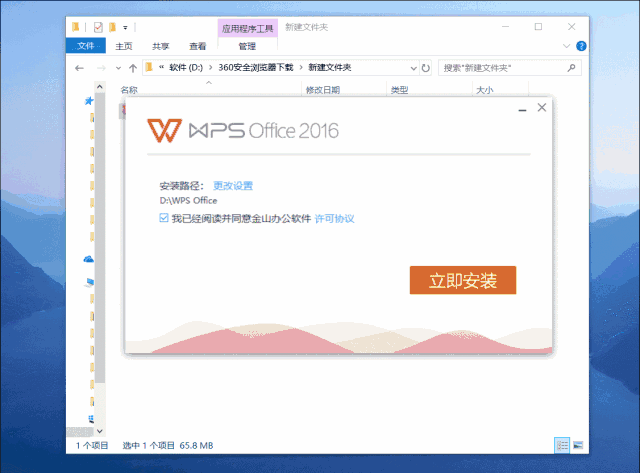The image size is (640, 473).
Task: Click new folder quick access toolbar icon
Action: [x=112, y=27]
